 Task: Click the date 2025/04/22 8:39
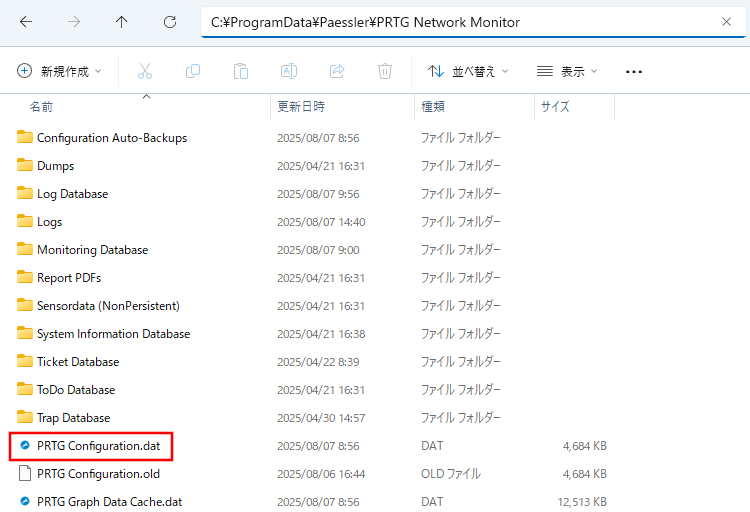[x=318, y=362]
